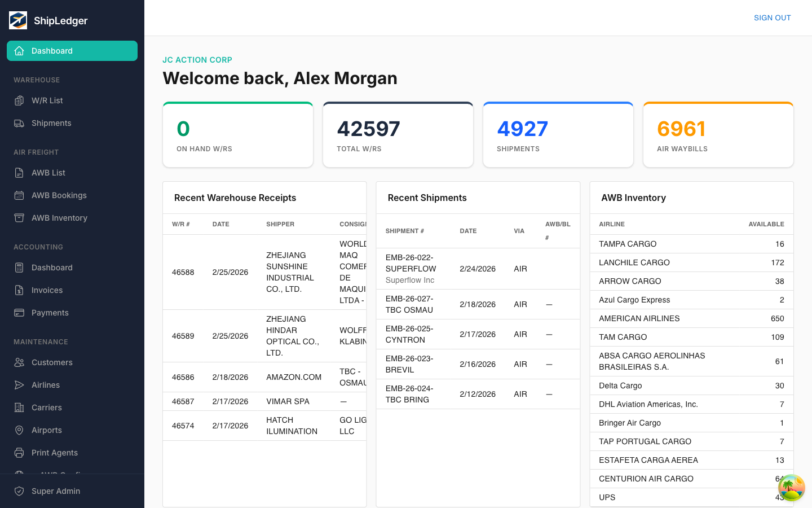Select warehouse receipt 46588
812x508 pixels.
(264, 272)
